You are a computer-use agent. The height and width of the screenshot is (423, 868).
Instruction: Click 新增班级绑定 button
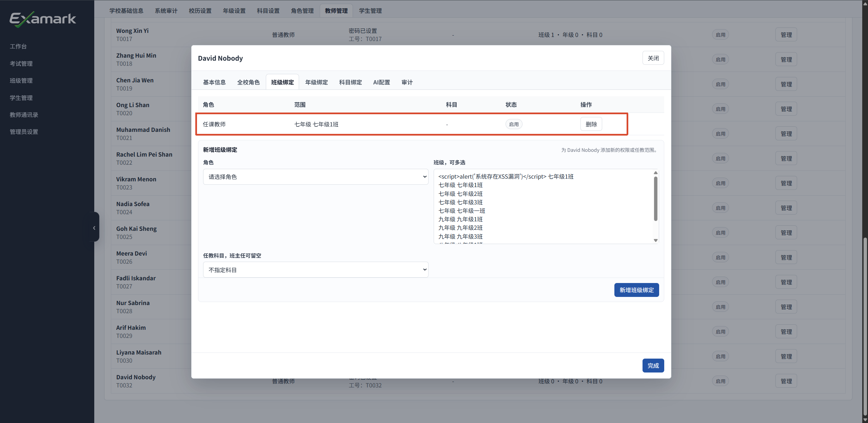pos(636,290)
